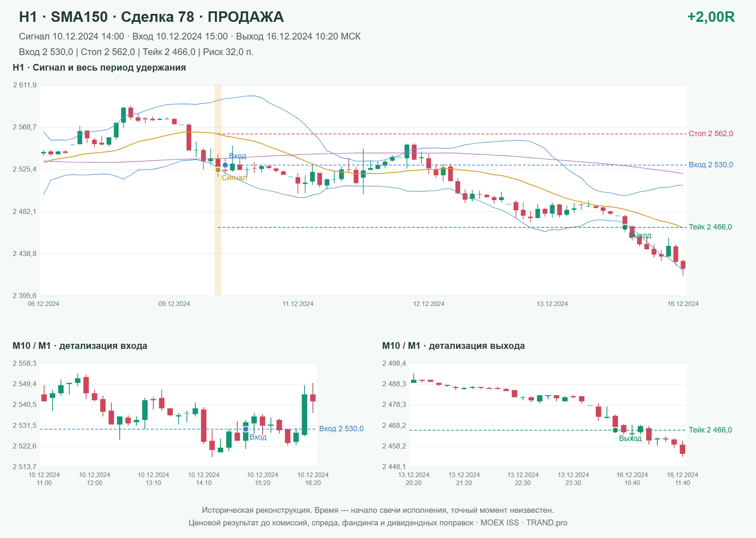Click exit chart time label '13.12.2024 22:30'

coord(523,479)
